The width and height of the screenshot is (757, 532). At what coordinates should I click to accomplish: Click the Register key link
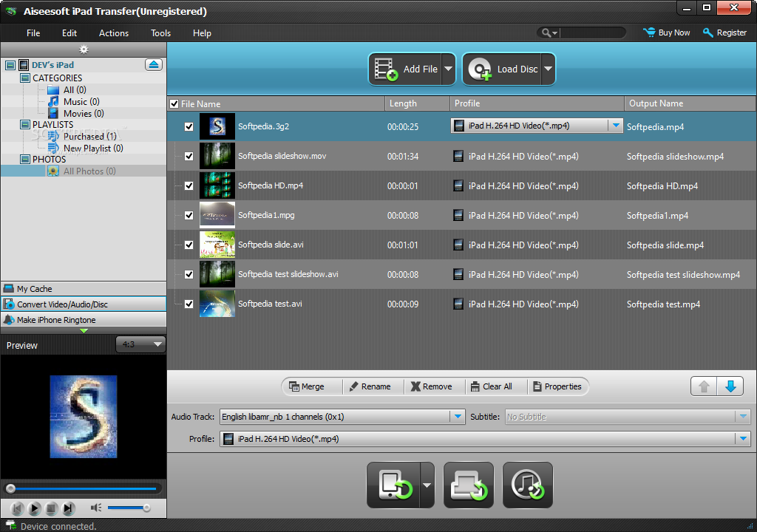tap(724, 33)
